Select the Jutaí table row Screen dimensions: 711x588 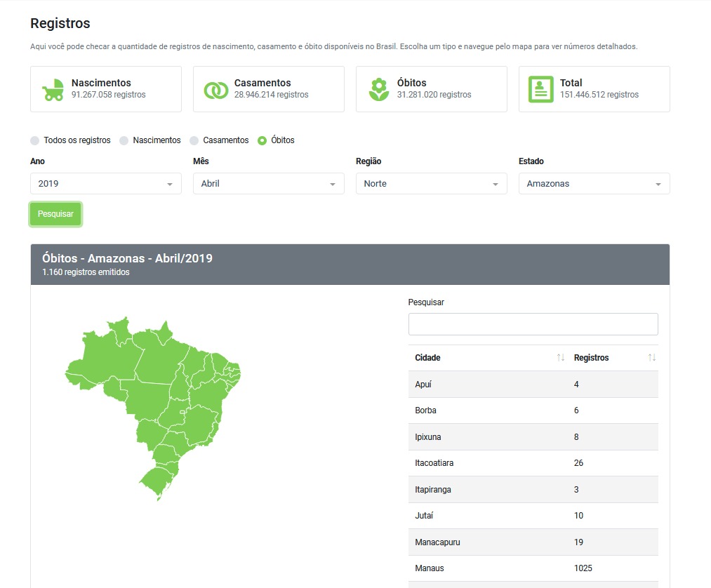click(533, 516)
